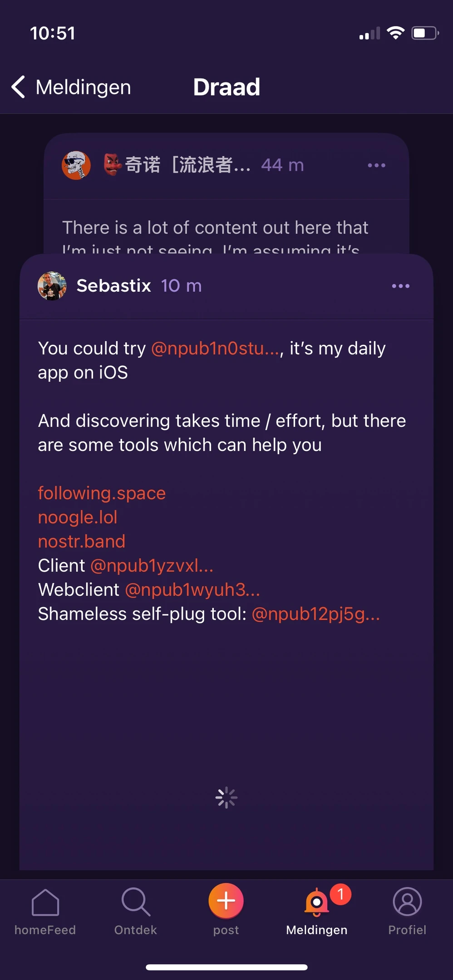Image resolution: width=453 pixels, height=980 pixels.
Task: Tap the Sebastix username
Action: click(x=113, y=286)
